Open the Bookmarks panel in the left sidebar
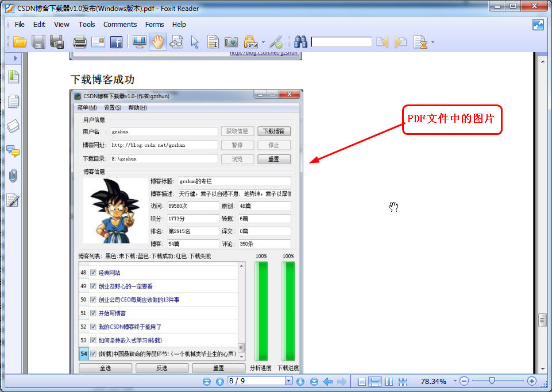The width and height of the screenshot is (552, 392). coord(13,77)
